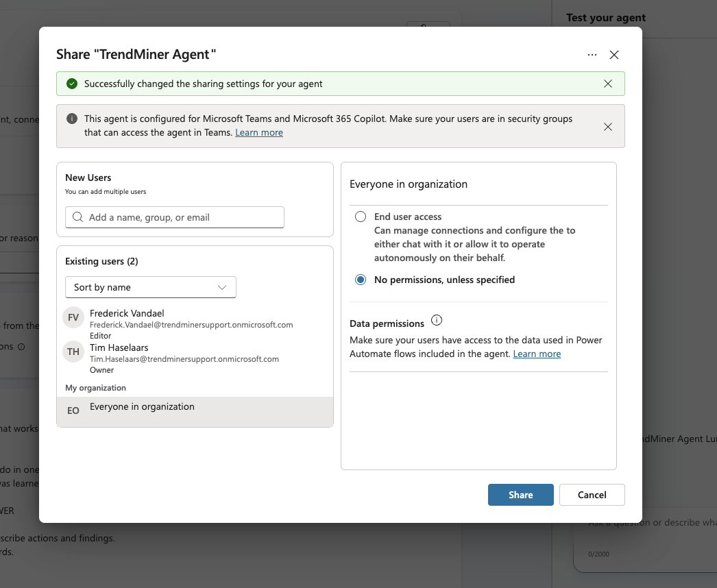Viewport: 717px width, 588px height.
Task: Select Frederick Vandael in existing users
Action: pos(195,324)
